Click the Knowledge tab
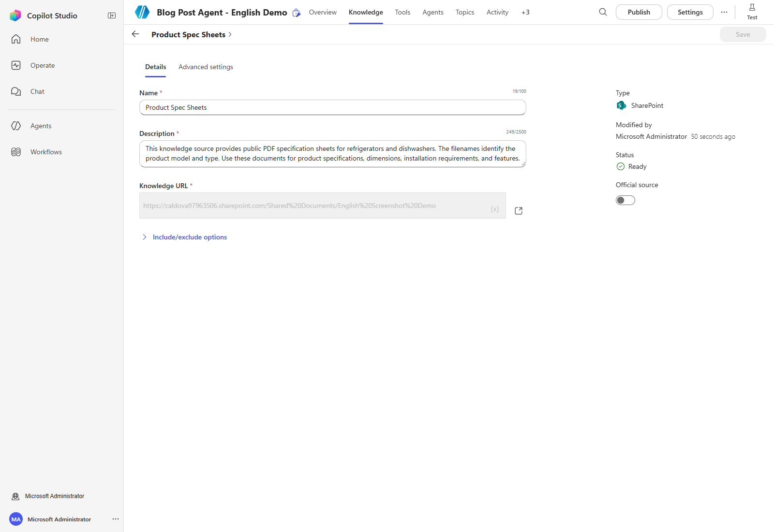The image size is (774, 532). click(x=366, y=12)
